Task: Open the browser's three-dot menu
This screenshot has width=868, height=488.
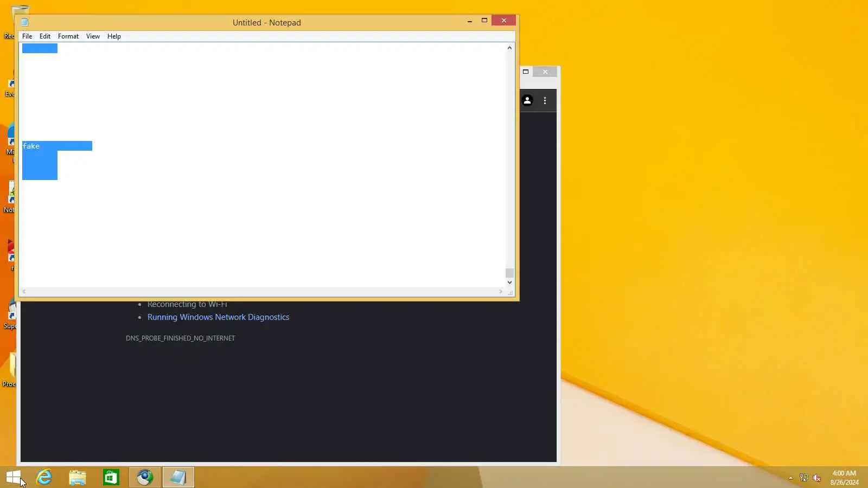Action: tap(545, 100)
